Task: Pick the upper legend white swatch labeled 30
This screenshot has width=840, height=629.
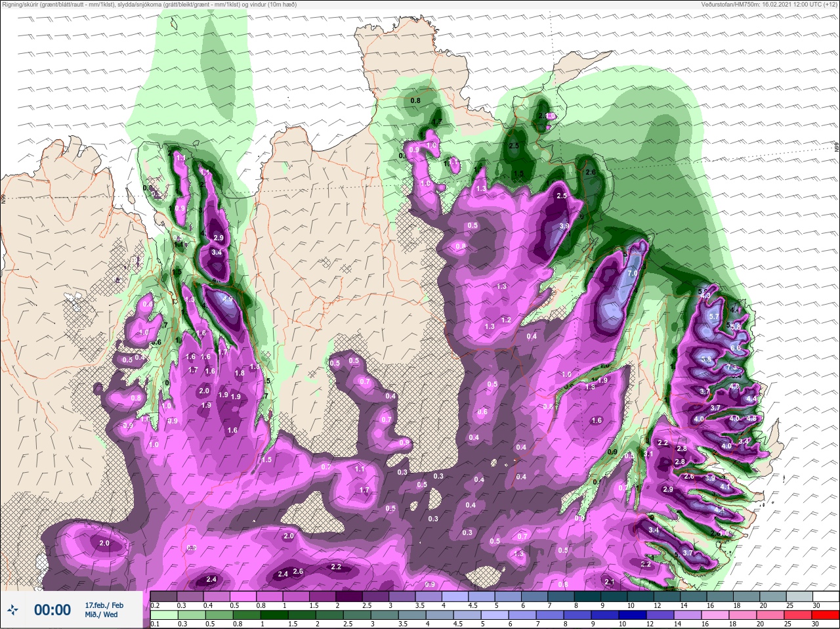Action: click(x=826, y=596)
